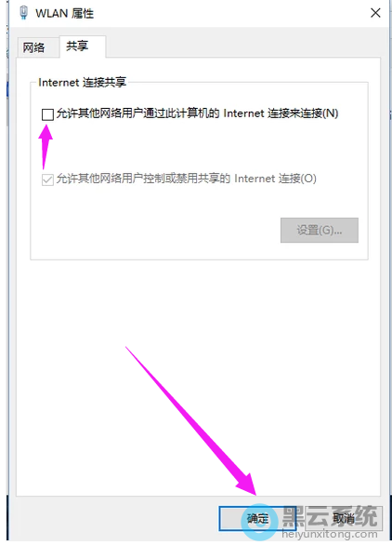Open the 设置(G)... button
Image resolution: width=392 pixels, height=545 pixels.
(x=320, y=230)
